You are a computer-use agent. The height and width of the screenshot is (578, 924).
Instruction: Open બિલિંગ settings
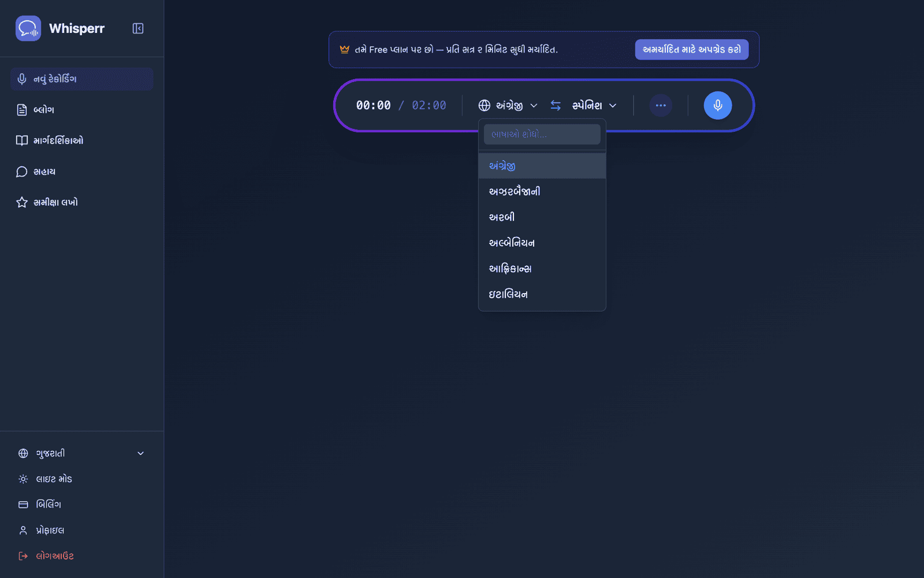pyautogui.click(x=81, y=505)
